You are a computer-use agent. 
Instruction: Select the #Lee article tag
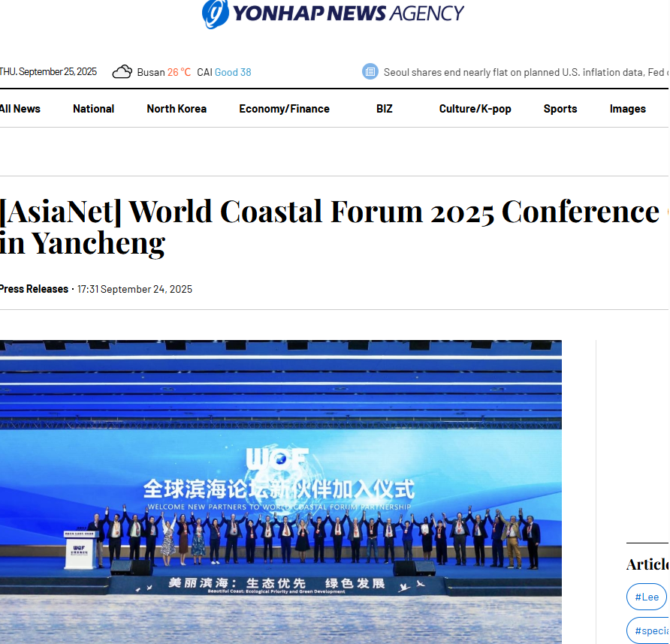(646, 597)
